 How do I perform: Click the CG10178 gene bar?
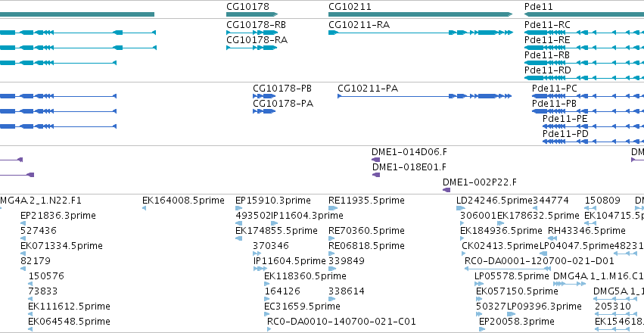click(x=252, y=14)
